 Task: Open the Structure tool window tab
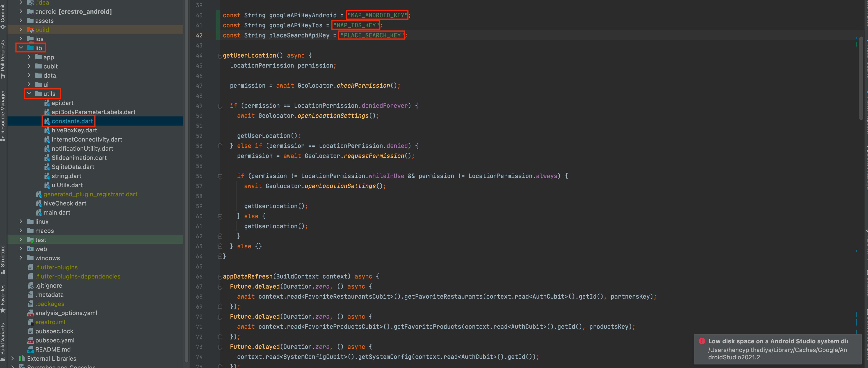3,259
